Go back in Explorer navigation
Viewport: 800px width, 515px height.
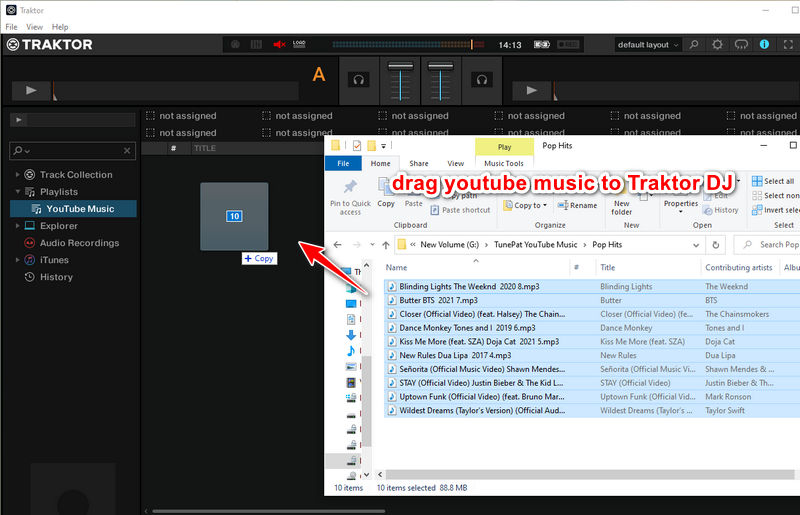(337, 245)
